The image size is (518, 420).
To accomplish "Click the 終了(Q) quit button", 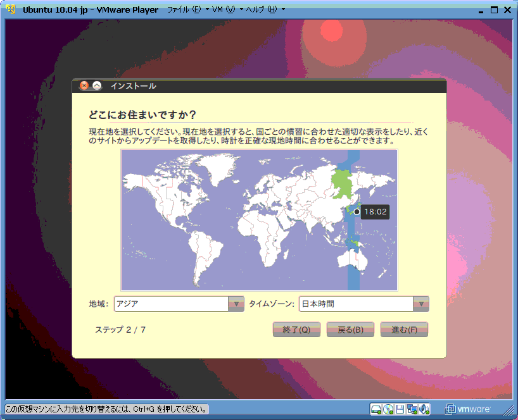I will tap(296, 330).
